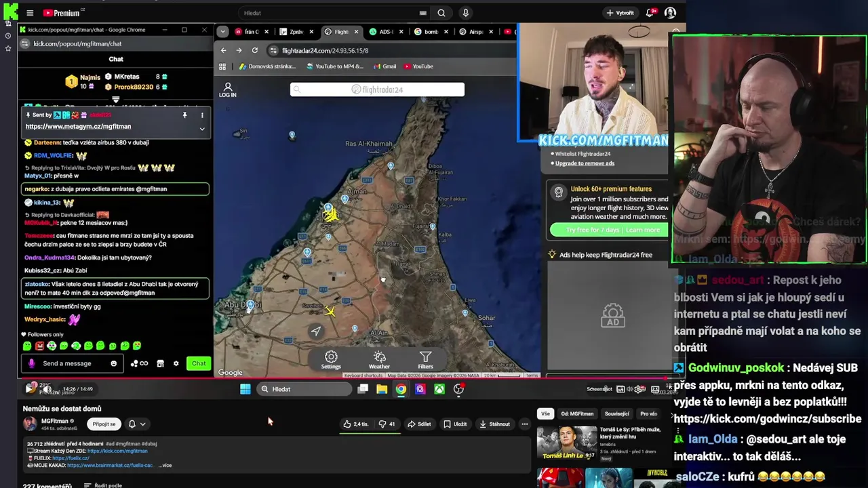Collapse the gift leaderboard arrow
The width and height of the screenshot is (868, 488).
(x=116, y=100)
